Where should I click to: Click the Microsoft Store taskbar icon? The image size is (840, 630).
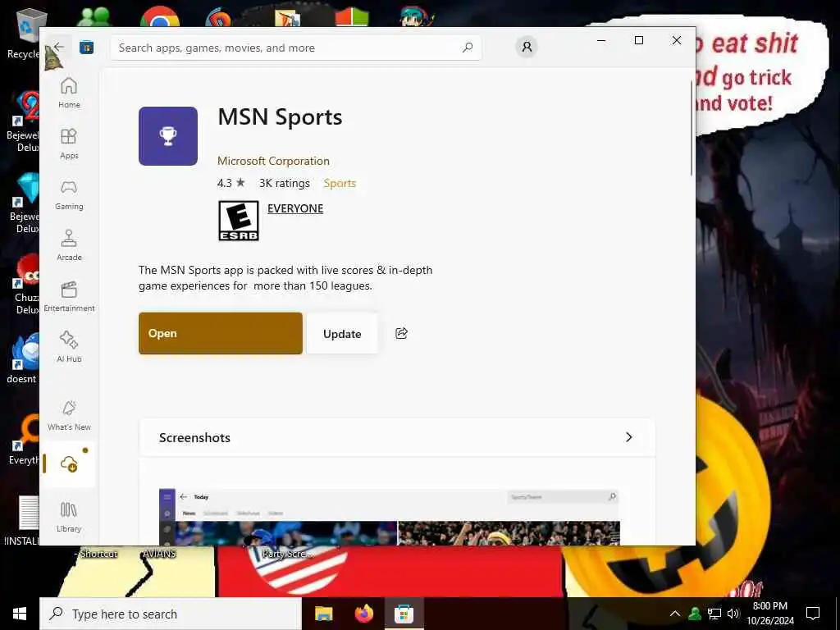(x=404, y=614)
